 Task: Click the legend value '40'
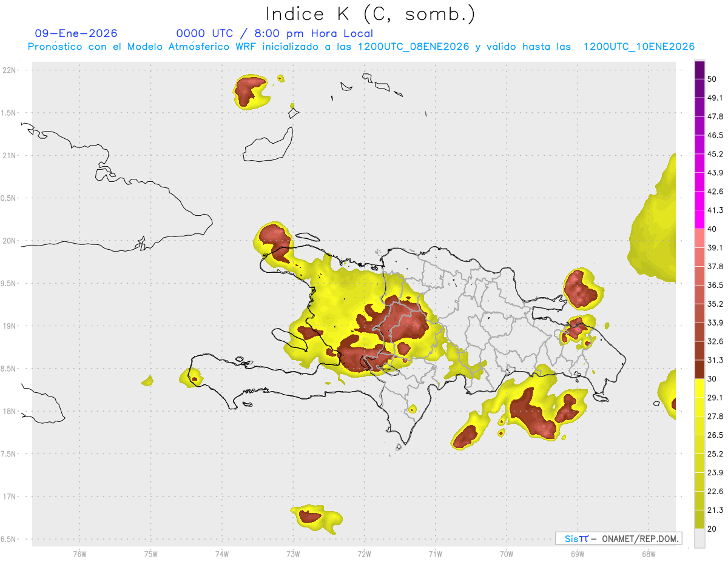click(x=712, y=229)
